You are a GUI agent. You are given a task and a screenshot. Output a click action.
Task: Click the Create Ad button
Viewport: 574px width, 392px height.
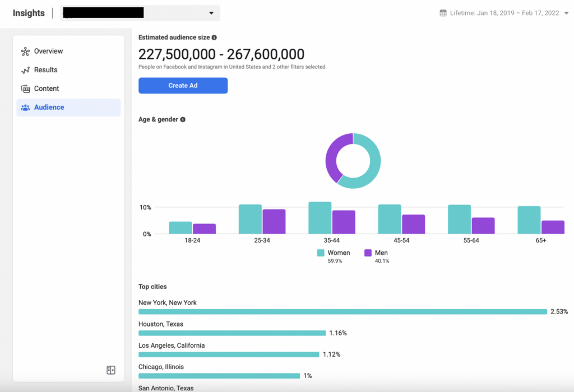click(x=183, y=86)
